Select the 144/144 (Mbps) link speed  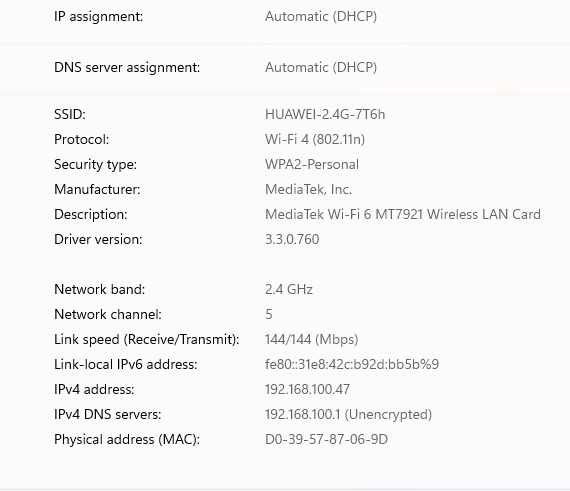pos(312,340)
